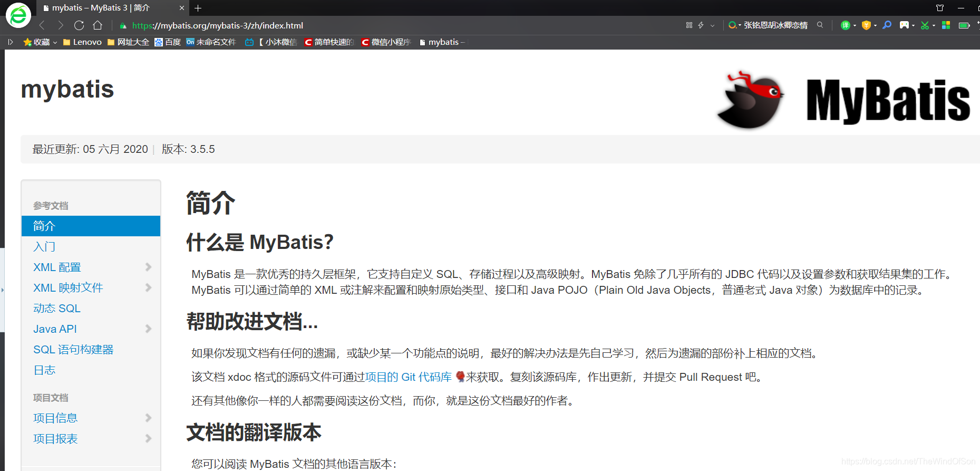Open the mybatis bookmark in bookmarks bar
The height and width of the screenshot is (471, 980).
point(442,42)
